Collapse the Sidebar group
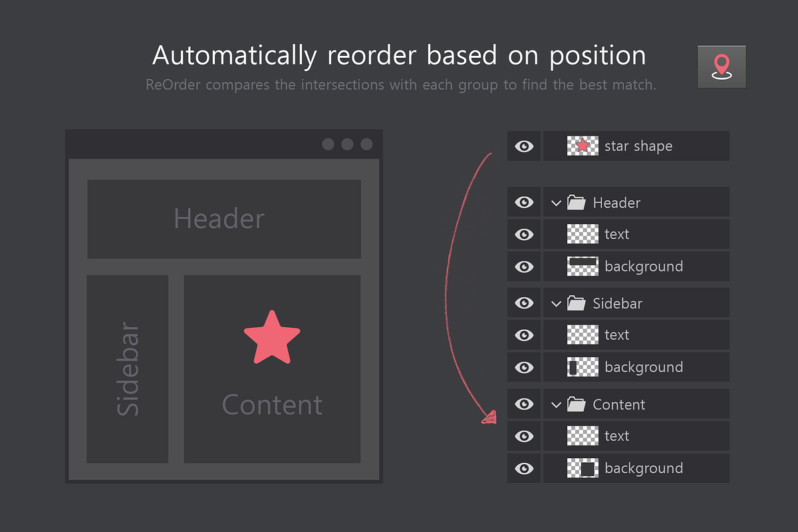798x532 pixels. pyautogui.click(x=557, y=303)
